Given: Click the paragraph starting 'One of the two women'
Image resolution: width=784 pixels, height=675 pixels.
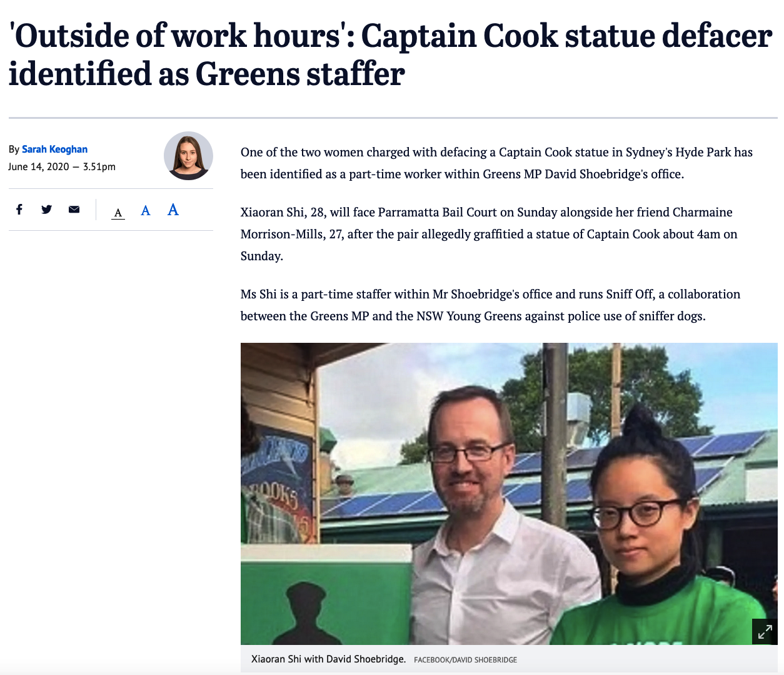Looking at the screenshot, I should click(496, 163).
